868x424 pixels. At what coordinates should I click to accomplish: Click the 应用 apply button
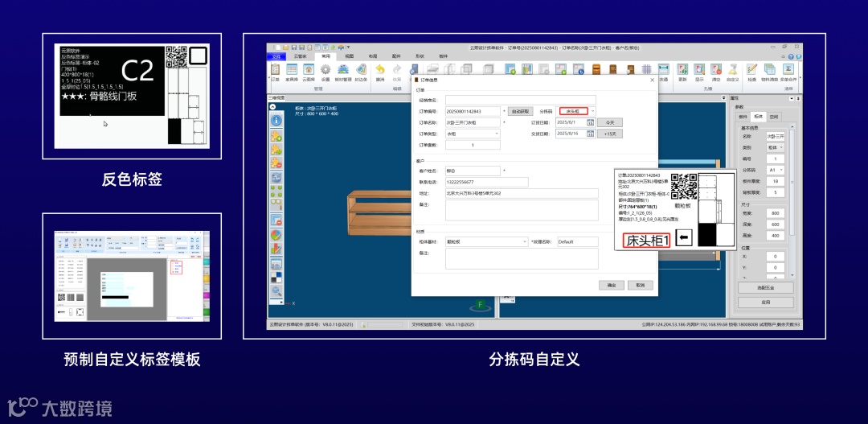pyautogui.click(x=766, y=303)
